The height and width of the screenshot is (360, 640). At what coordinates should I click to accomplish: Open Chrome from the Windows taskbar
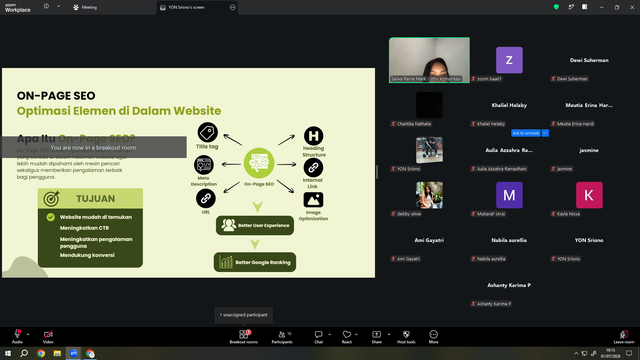coord(41,353)
